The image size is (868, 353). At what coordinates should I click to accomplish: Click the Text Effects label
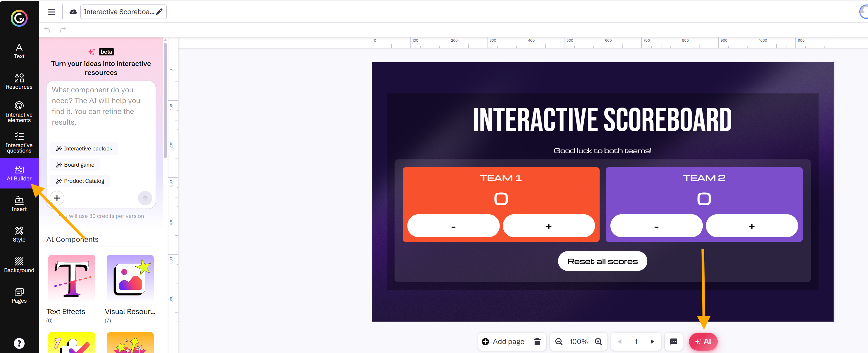click(66, 312)
